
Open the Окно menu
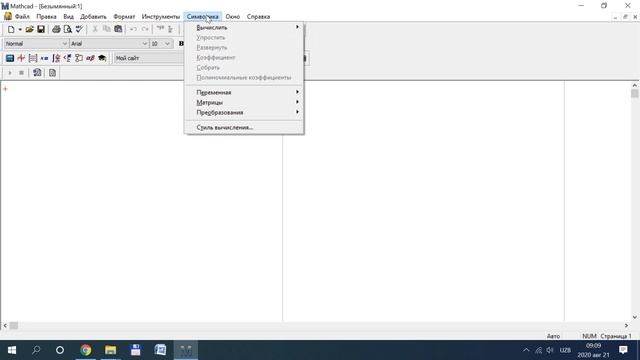(233, 17)
